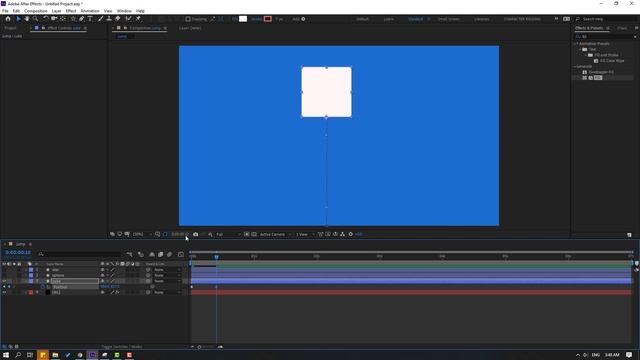Open the Effect menu
This screenshot has width=640, height=360.
pyautogui.click(x=71, y=11)
